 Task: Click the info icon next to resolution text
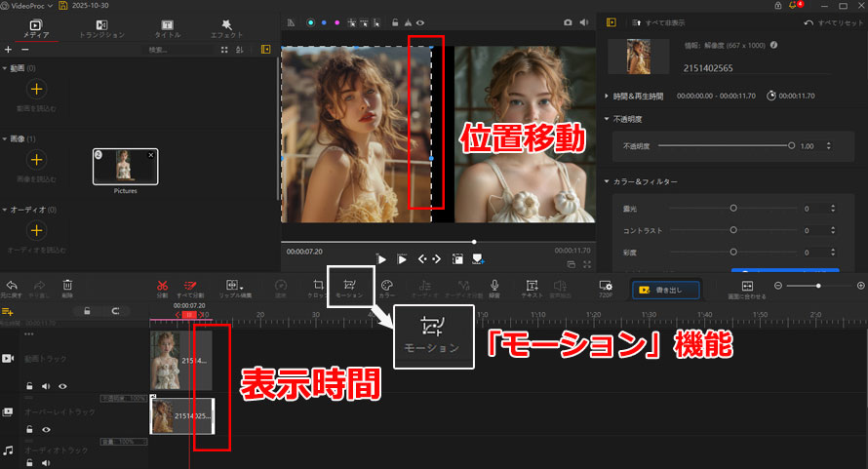point(774,45)
